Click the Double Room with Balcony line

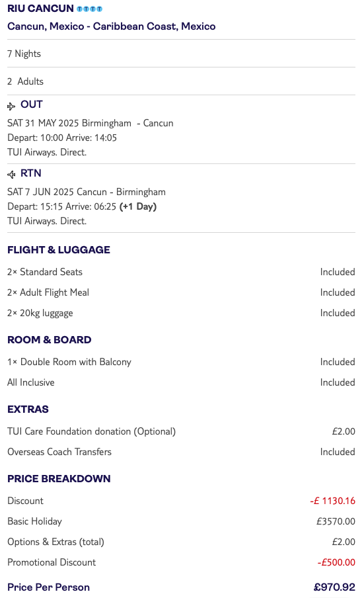coord(181,362)
